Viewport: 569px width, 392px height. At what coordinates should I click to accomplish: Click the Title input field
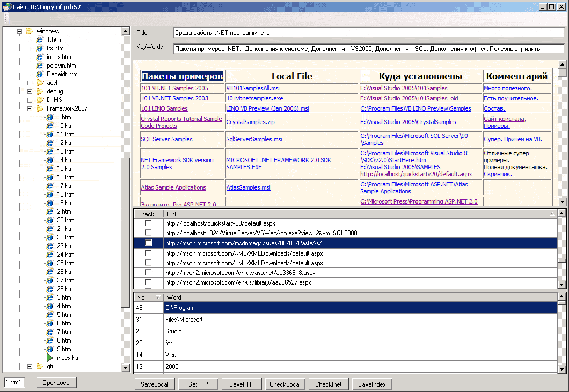tap(369, 33)
